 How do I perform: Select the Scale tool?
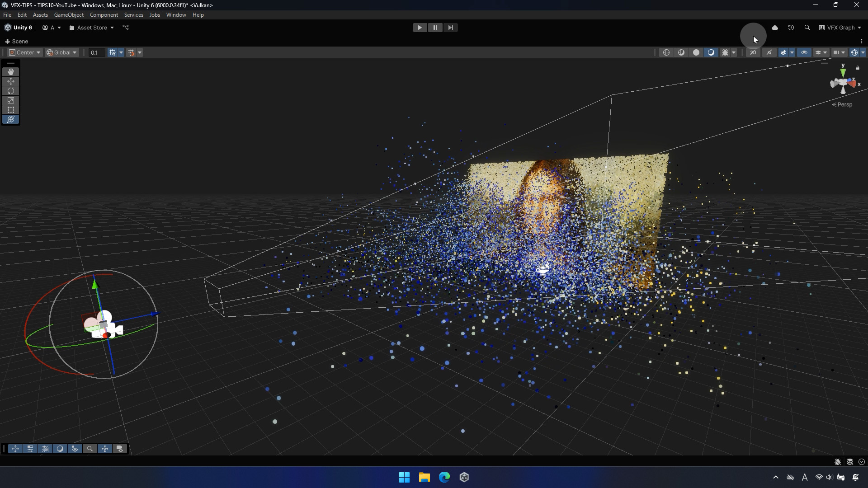pyautogui.click(x=11, y=100)
